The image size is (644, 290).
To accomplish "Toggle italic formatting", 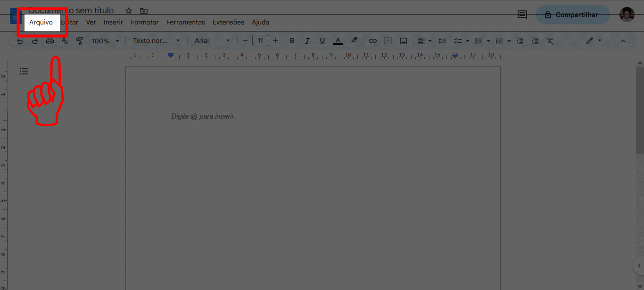I will [307, 41].
